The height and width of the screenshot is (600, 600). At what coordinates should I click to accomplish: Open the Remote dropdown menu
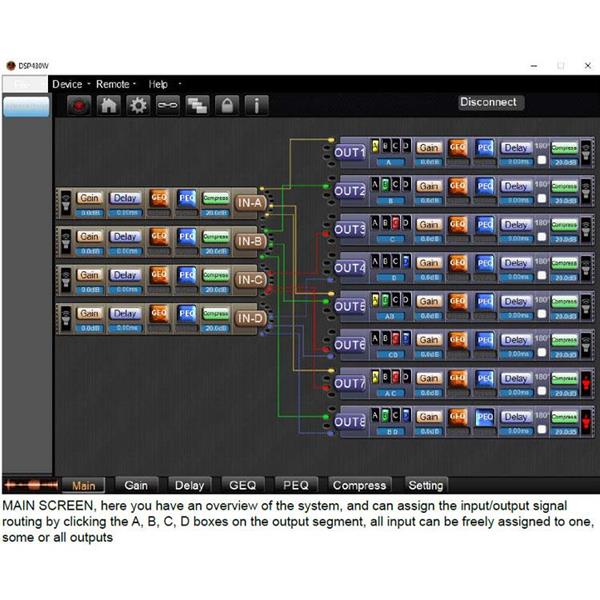click(113, 84)
